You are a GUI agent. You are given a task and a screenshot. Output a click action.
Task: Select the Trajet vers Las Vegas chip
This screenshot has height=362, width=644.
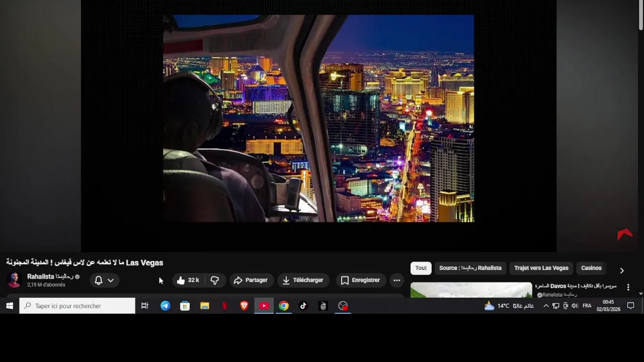tap(541, 268)
